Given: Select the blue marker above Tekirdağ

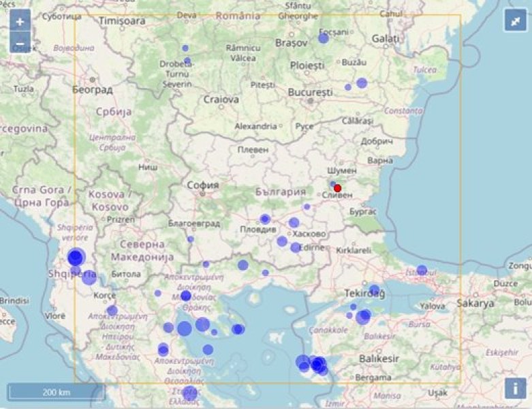Looking at the screenshot, I should tap(374, 290).
